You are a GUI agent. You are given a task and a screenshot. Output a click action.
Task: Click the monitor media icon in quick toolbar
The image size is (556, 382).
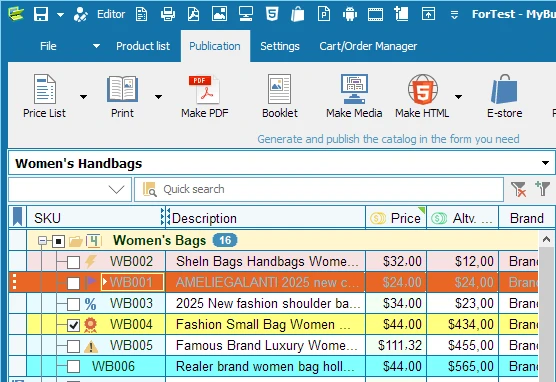click(246, 15)
